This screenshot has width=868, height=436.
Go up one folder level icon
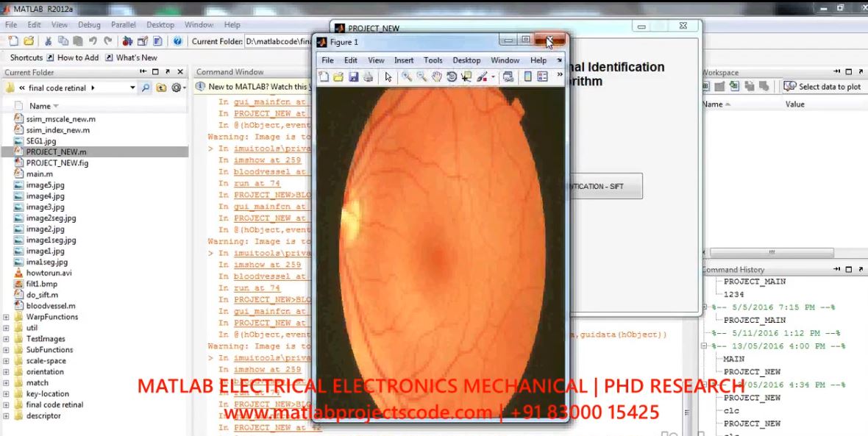coord(161,87)
